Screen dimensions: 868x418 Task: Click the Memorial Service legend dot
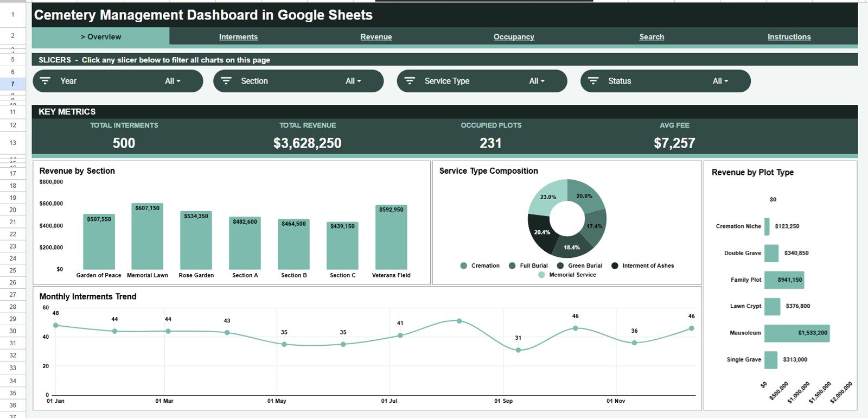click(x=541, y=275)
